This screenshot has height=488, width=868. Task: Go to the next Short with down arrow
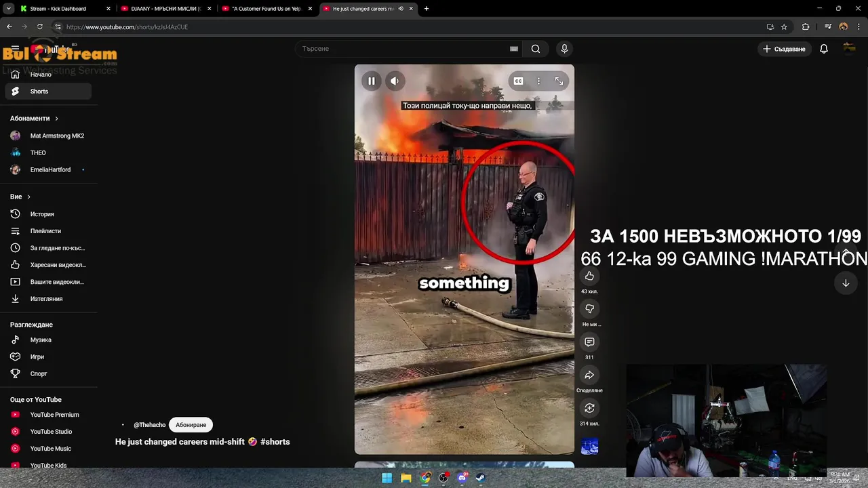pyautogui.click(x=846, y=283)
